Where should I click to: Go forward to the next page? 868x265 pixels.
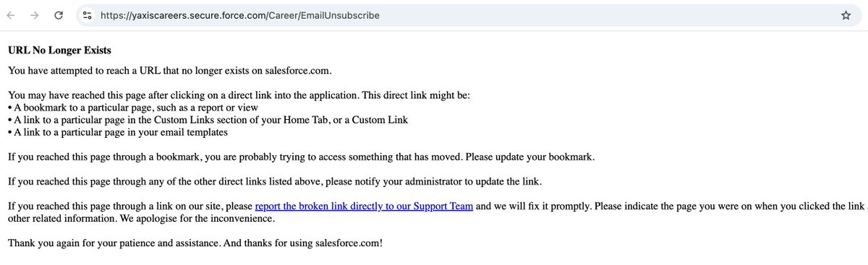[34, 15]
